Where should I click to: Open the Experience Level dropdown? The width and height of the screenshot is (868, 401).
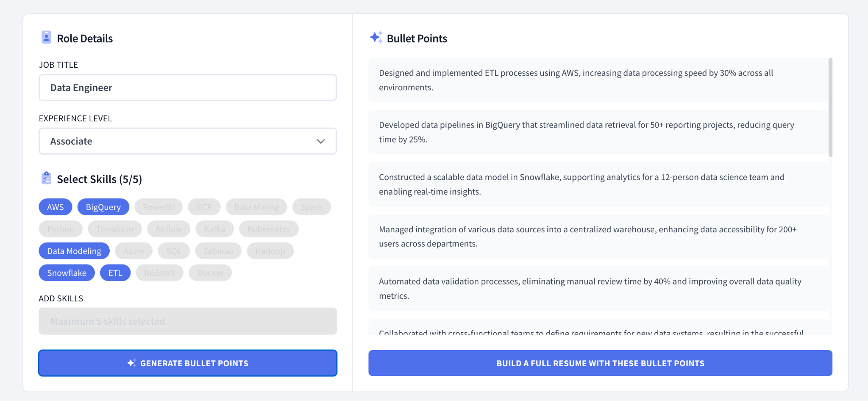[187, 141]
